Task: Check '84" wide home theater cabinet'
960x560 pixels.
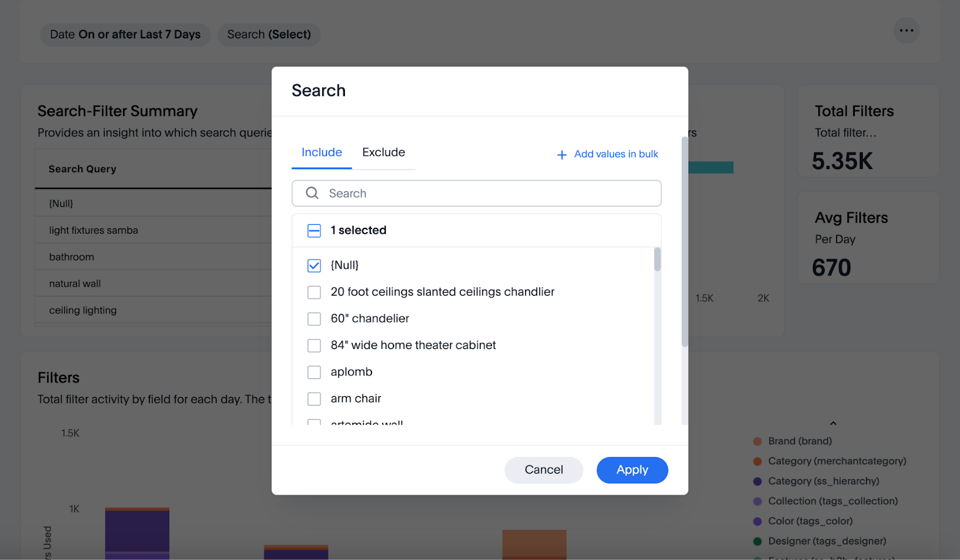Action: pos(314,345)
